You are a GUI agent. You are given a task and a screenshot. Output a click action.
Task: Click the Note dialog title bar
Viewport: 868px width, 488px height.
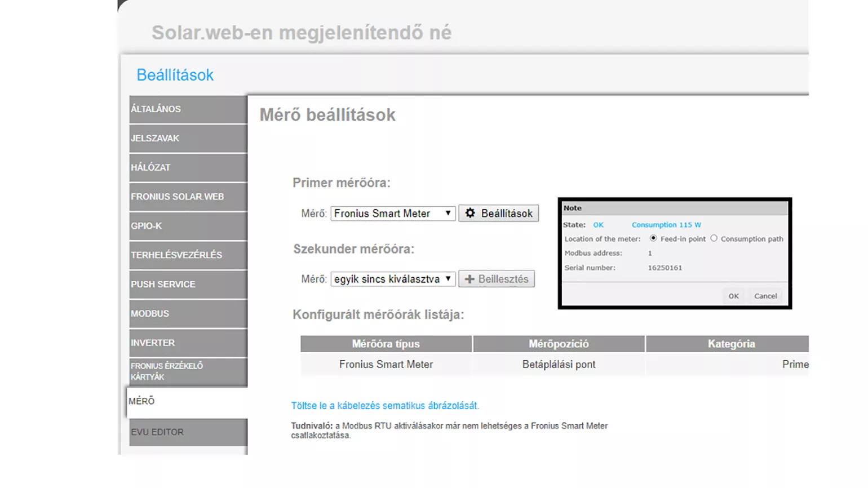pyautogui.click(x=675, y=208)
